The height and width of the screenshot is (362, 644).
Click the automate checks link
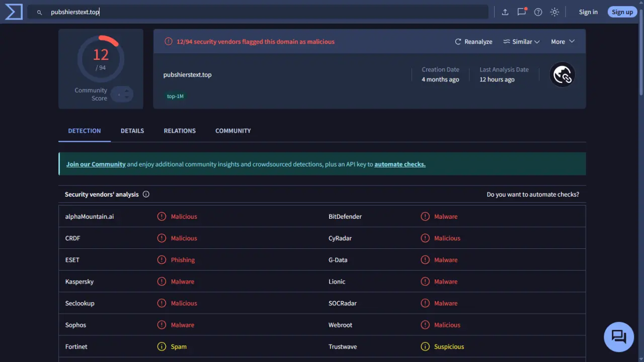pyautogui.click(x=400, y=164)
